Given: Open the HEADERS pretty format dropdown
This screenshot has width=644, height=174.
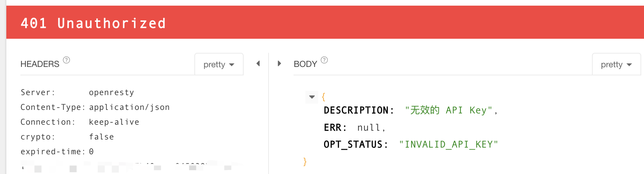Looking at the screenshot, I should pyautogui.click(x=219, y=64).
